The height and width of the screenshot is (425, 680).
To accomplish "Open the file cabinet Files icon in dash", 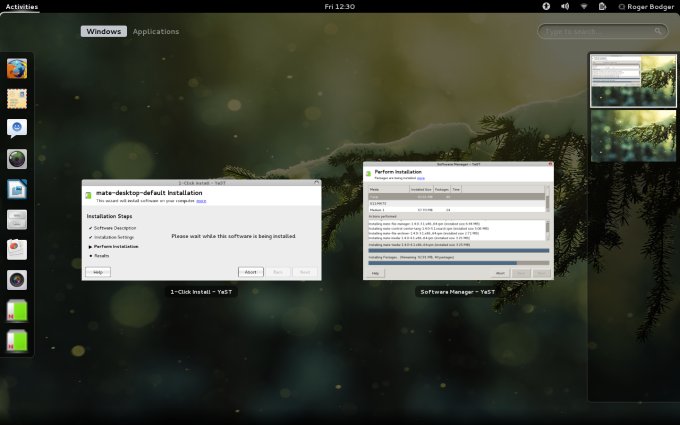I will [17, 219].
